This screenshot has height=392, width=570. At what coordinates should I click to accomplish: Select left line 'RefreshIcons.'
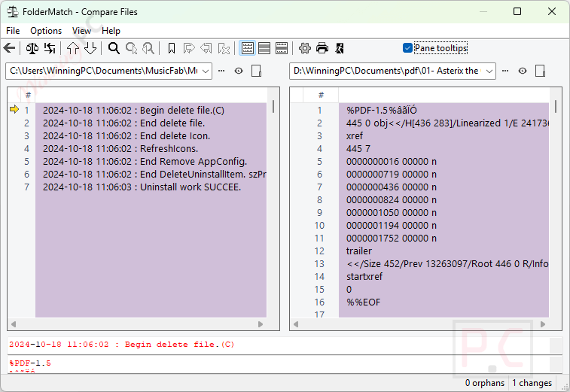[151, 148]
